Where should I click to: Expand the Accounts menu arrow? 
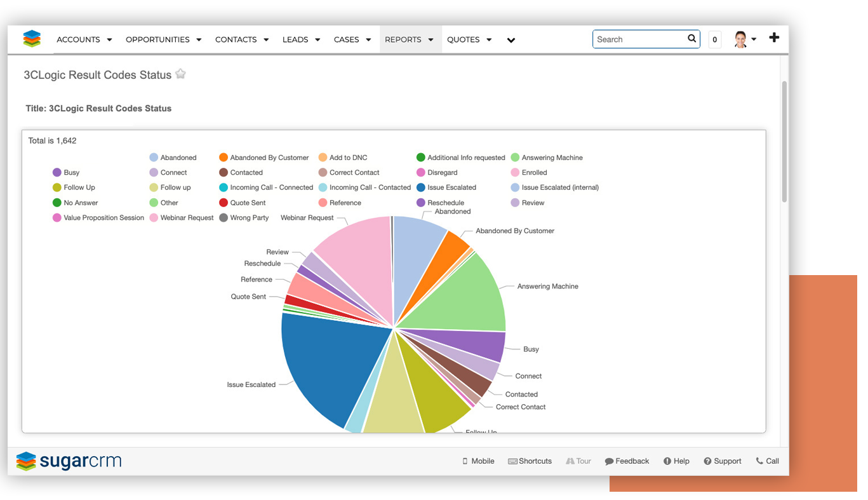pyautogui.click(x=109, y=40)
